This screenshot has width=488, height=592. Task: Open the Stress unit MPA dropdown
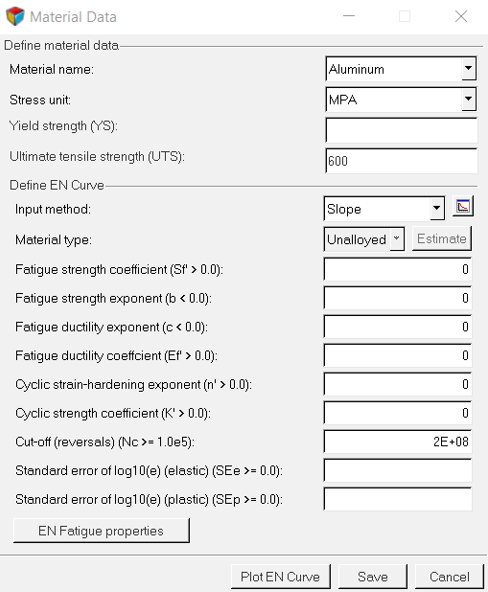401,100
